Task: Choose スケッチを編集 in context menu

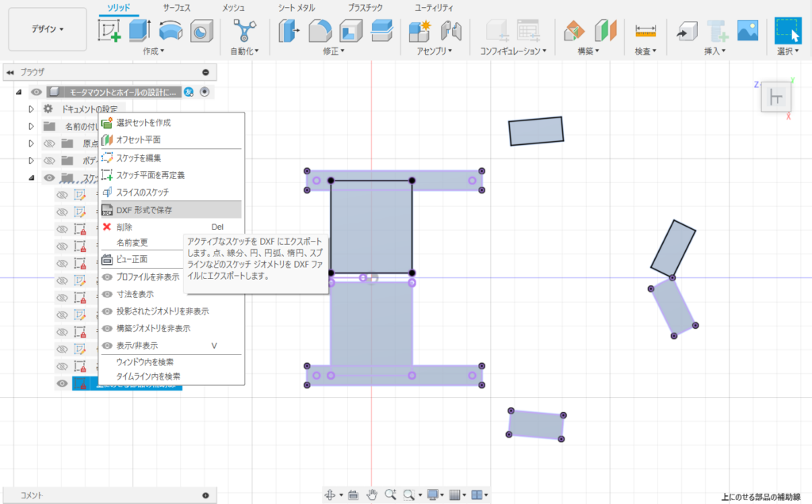Action: click(171, 158)
